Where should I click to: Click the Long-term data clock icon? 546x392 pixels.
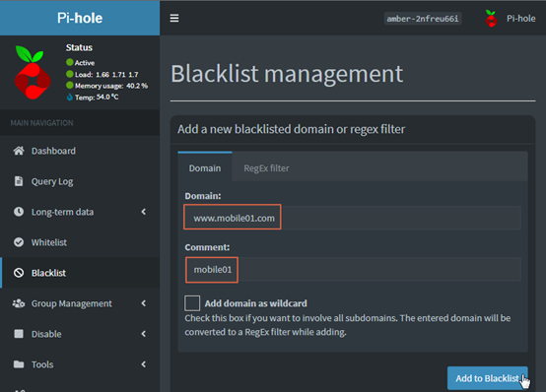pyautogui.click(x=19, y=212)
